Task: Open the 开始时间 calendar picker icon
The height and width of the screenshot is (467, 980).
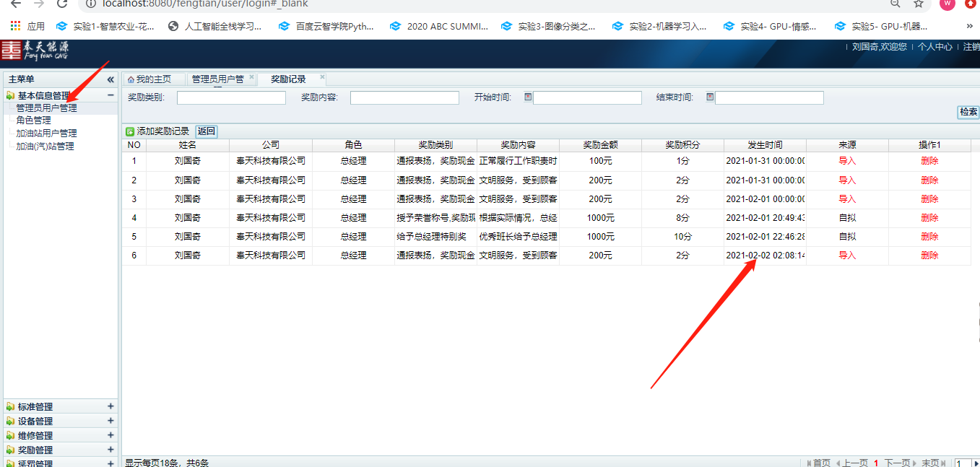Action: click(x=528, y=97)
